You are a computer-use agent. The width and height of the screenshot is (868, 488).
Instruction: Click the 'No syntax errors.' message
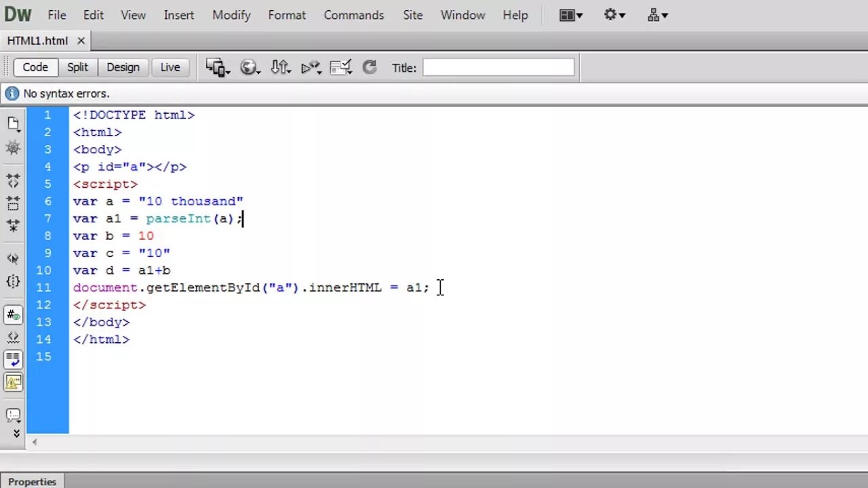(66, 94)
